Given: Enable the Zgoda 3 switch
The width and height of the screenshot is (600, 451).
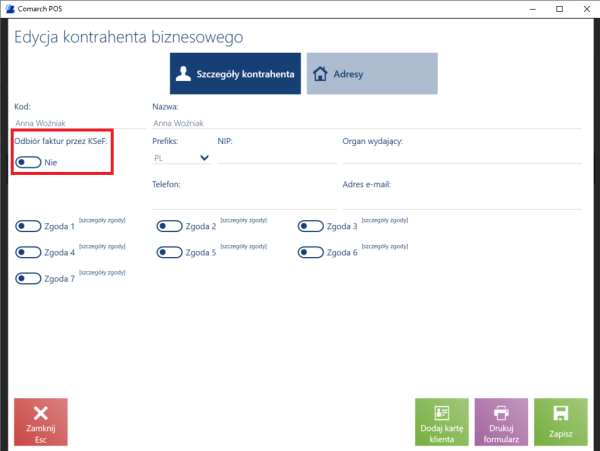Looking at the screenshot, I should (x=310, y=226).
